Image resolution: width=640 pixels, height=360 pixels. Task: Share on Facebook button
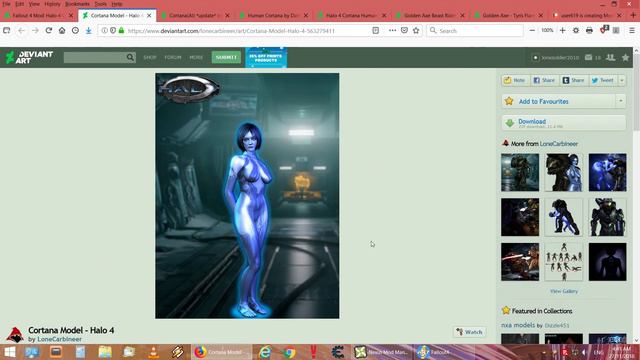tap(544, 80)
